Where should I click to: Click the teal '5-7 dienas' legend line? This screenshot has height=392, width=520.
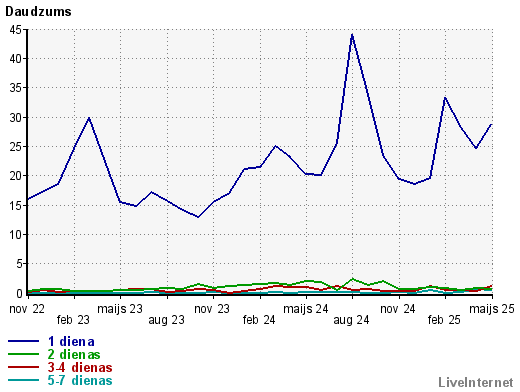coord(24,380)
